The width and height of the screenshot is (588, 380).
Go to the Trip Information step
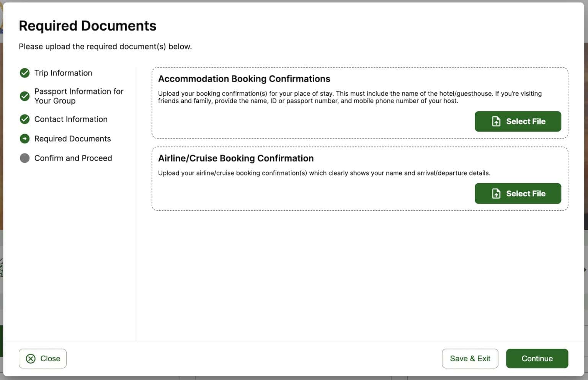[x=63, y=73]
